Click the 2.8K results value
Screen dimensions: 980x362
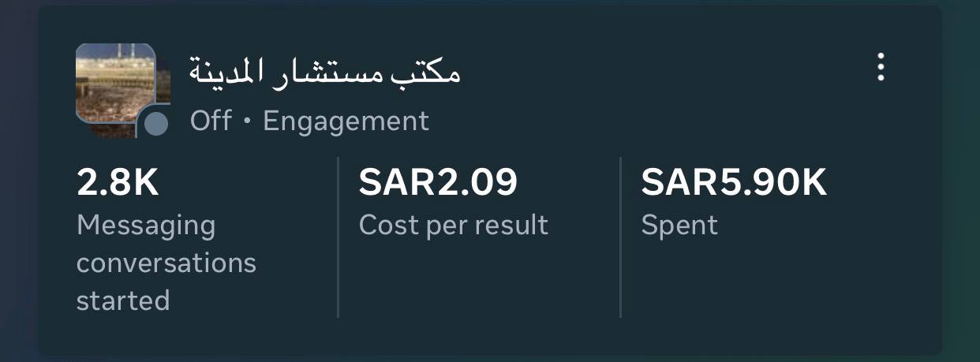118,183
